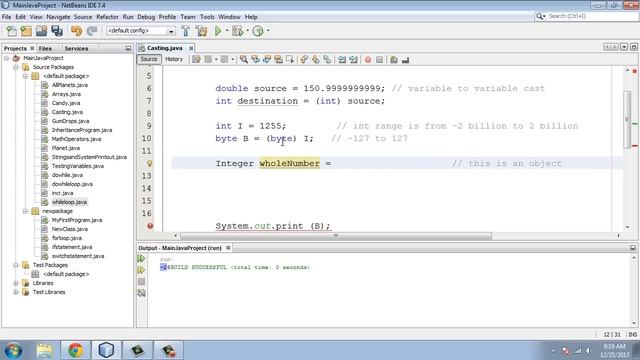640x360 pixels.
Task: Open Chrome from the taskbar
Action: (x=76, y=350)
